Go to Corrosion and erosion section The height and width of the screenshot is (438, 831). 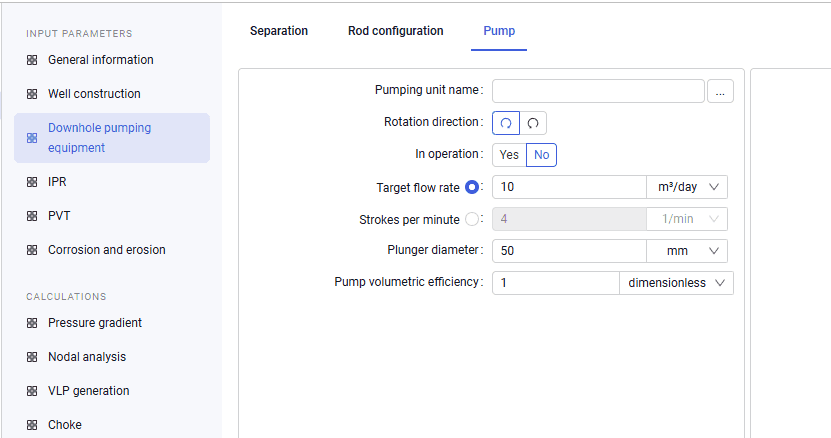coord(107,250)
